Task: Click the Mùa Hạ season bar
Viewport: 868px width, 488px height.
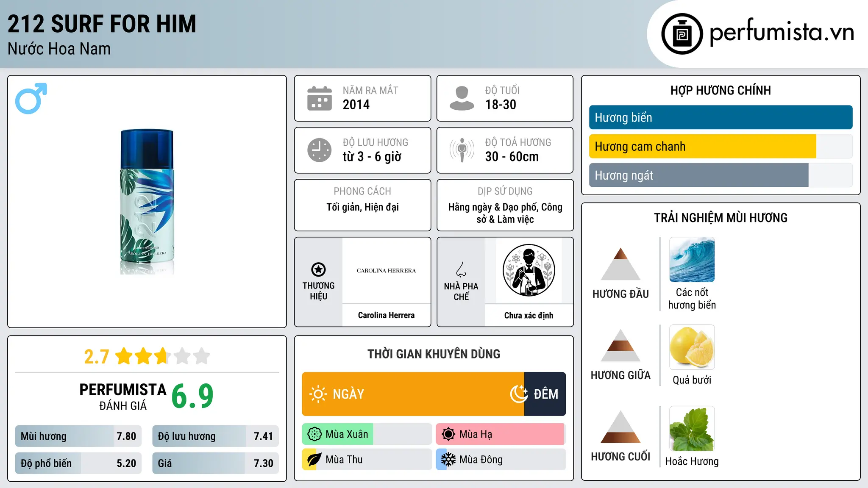Action: [501, 434]
